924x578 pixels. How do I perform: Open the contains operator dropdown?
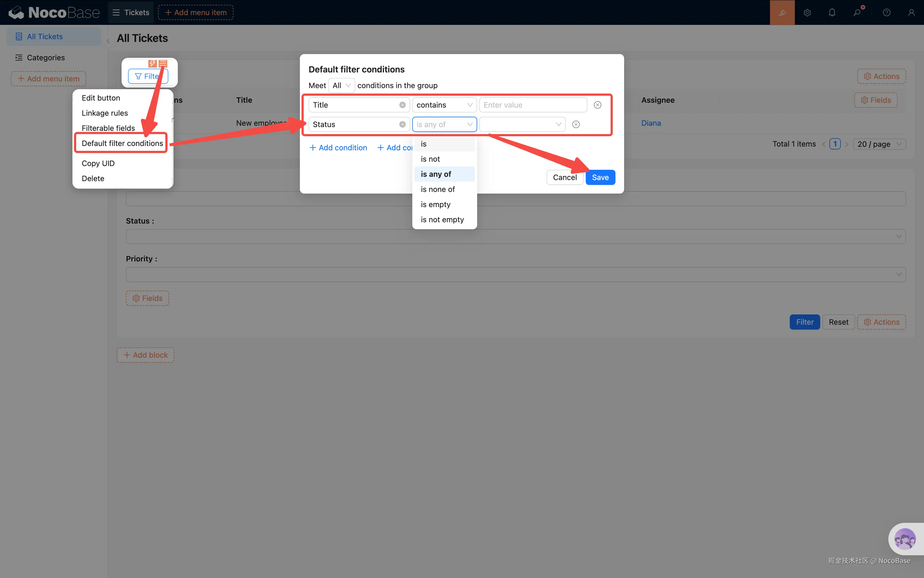tap(444, 105)
